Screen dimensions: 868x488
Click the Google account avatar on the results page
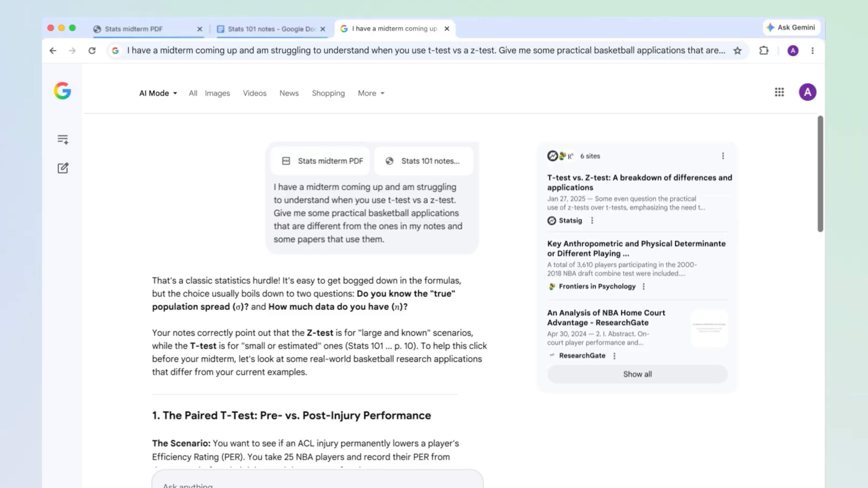click(x=808, y=92)
